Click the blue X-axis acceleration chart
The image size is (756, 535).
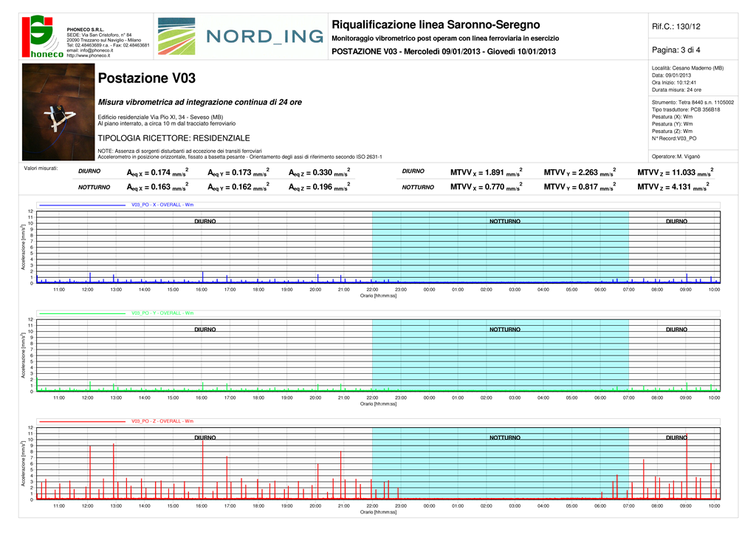coord(379,247)
